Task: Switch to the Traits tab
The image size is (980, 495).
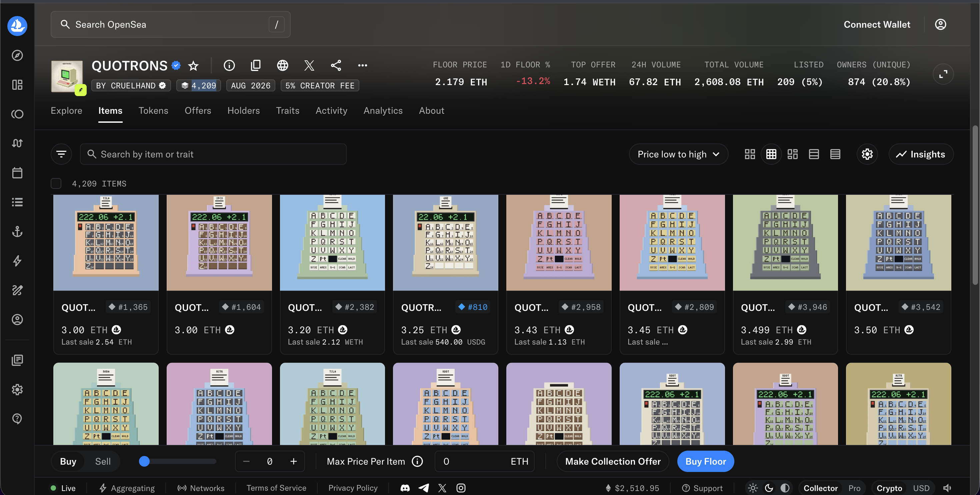Action: (288, 111)
